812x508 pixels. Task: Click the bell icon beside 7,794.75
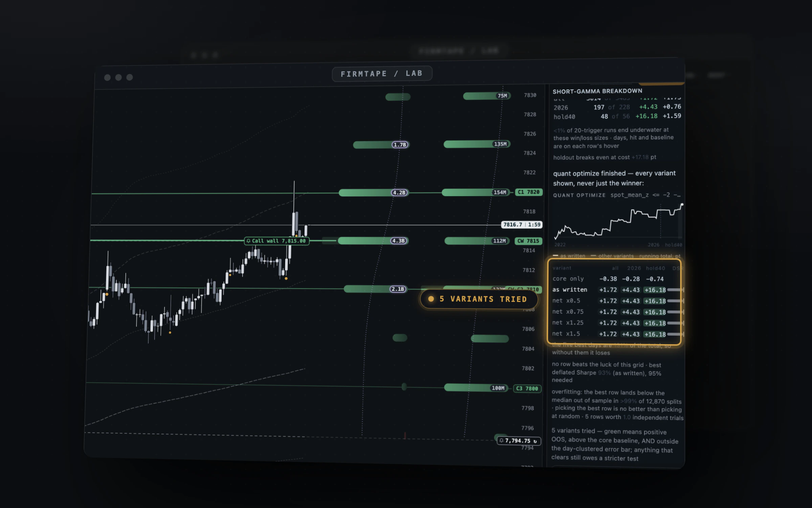pyautogui.click(x=501, y=440)
